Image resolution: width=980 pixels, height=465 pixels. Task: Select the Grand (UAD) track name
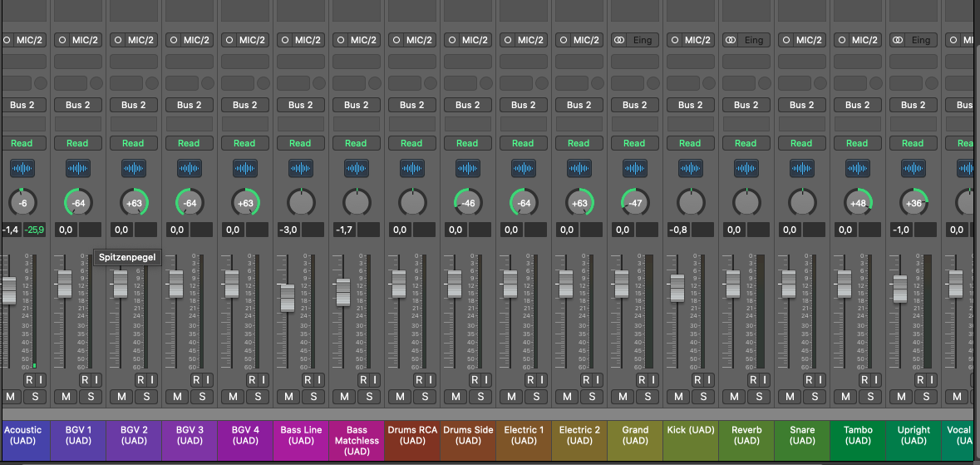pos(636,435)
